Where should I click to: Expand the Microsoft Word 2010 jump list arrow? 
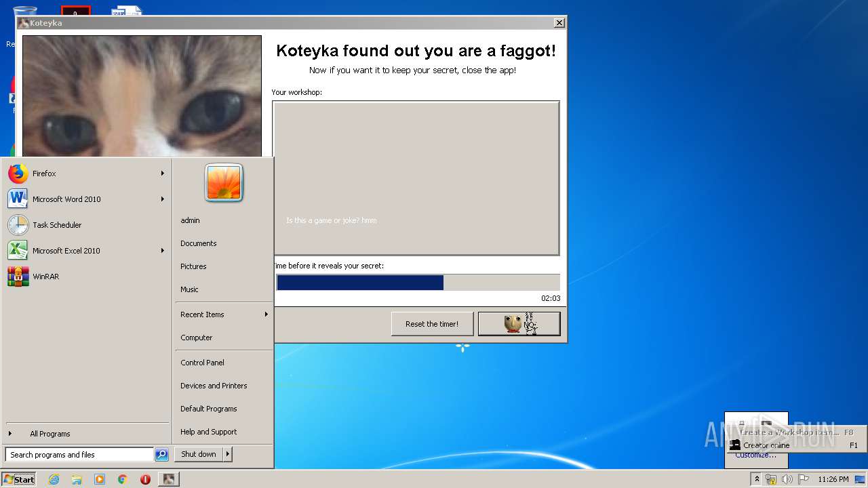pos(163,199)
